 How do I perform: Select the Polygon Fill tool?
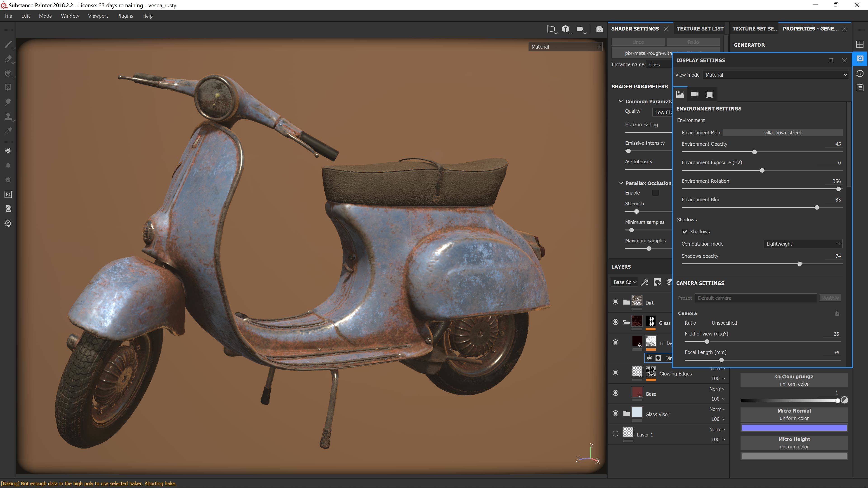pos(8,88)
